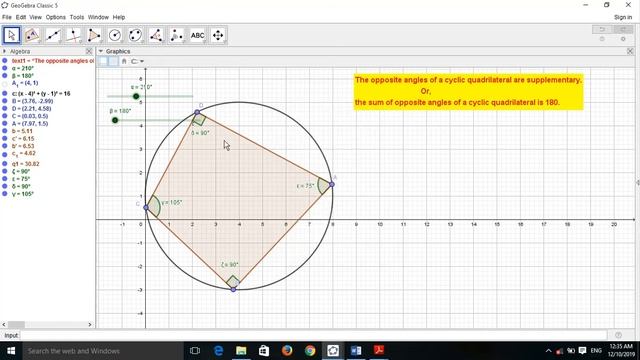Open the Tools menu
The image size is (640, 360).
[x=77, y=17]
